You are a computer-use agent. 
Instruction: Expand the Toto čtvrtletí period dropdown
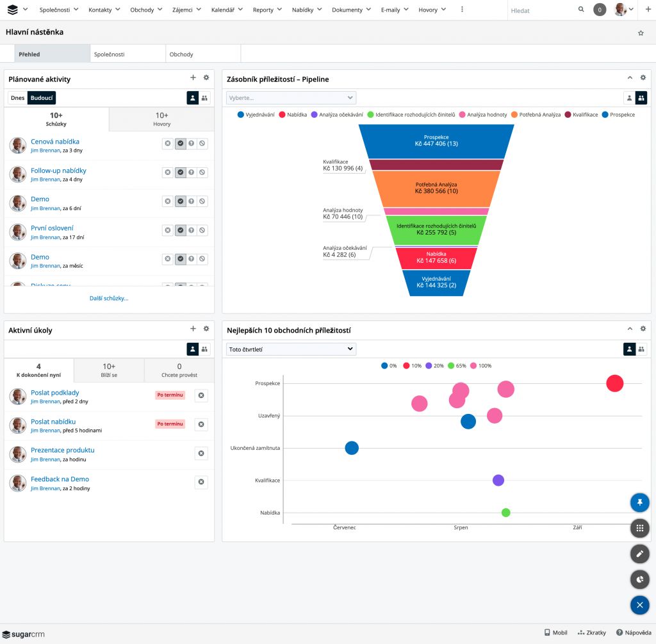point(291,349)
